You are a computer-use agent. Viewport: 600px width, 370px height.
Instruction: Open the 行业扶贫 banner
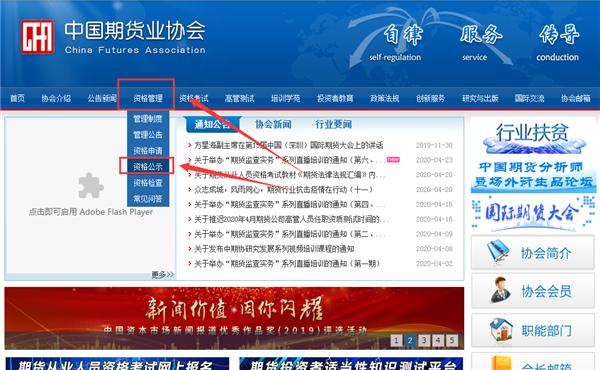click(533, 137)
